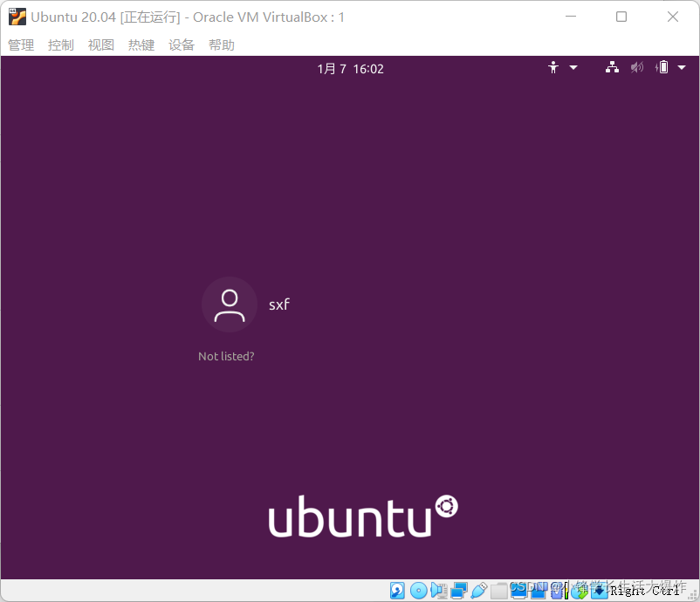Select the sxf user avatar
Viewport: 700px width, 602px height.
click(230, 304)
